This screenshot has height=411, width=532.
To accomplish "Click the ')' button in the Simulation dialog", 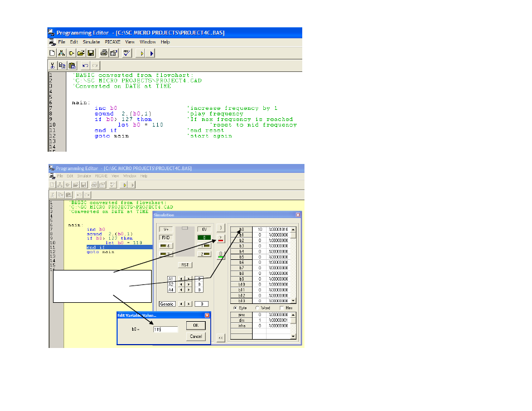I will tap(220, 228).
